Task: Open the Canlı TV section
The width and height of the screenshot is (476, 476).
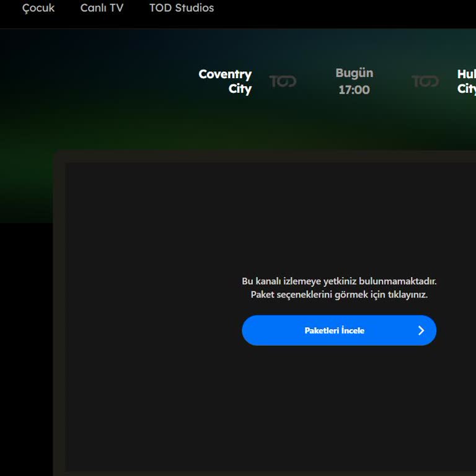Action: coord(102,8)
